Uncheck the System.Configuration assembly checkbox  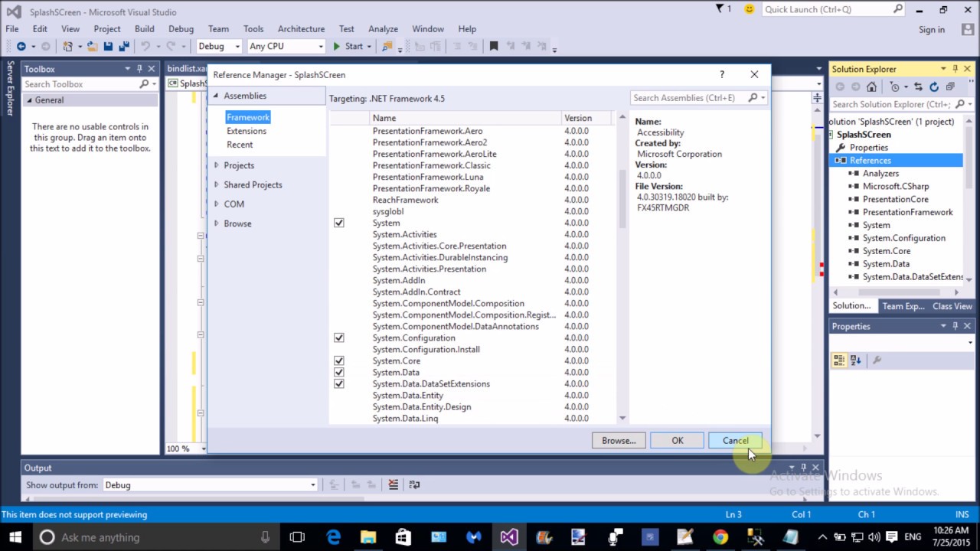[339, 337]
